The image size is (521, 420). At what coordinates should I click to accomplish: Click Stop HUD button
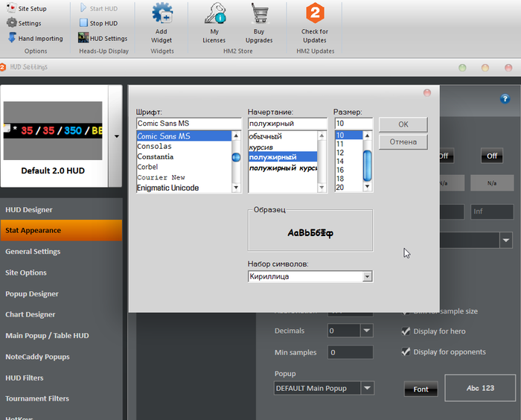99,23
